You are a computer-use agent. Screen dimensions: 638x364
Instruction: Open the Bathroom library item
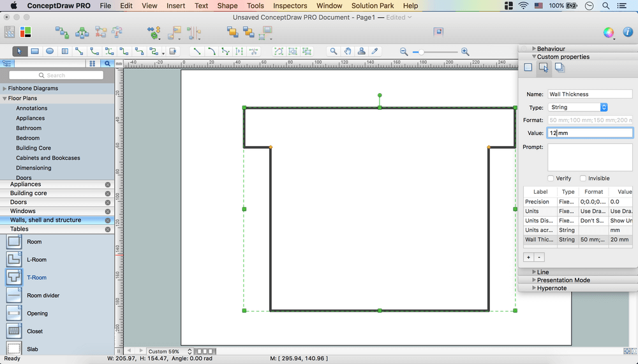[29, 128]
